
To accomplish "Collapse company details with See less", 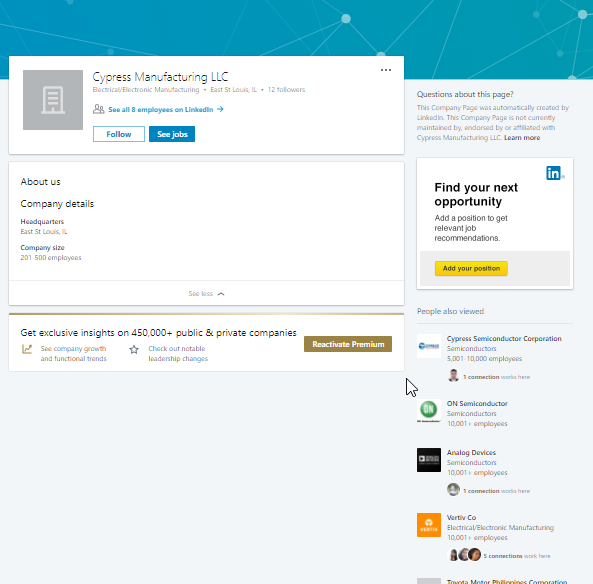I will tap(206, 294).
